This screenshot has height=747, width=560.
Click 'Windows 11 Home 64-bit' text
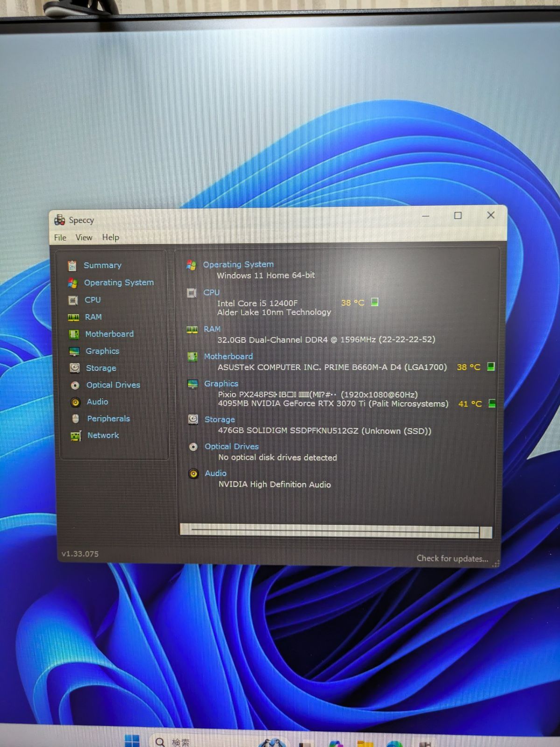(266, 275)
